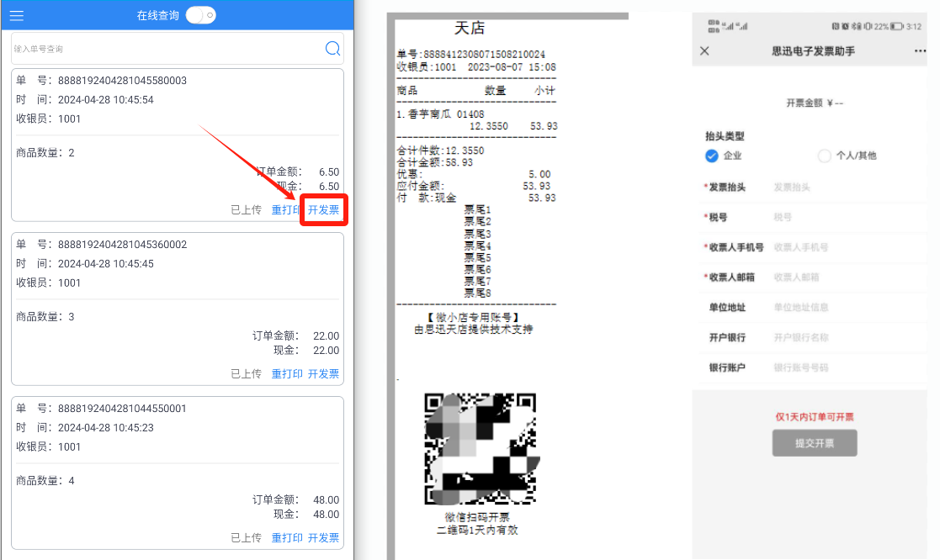Click the search magnifier icon

[x=332, y=49]
